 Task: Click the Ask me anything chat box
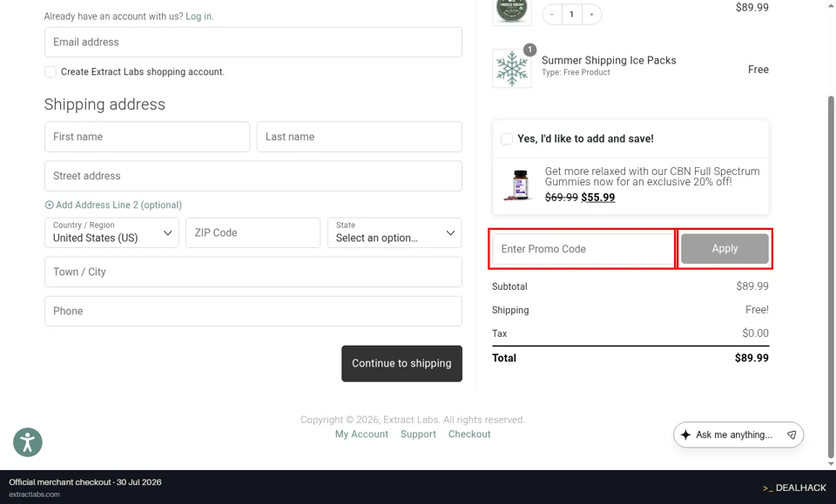coord(738,434)
